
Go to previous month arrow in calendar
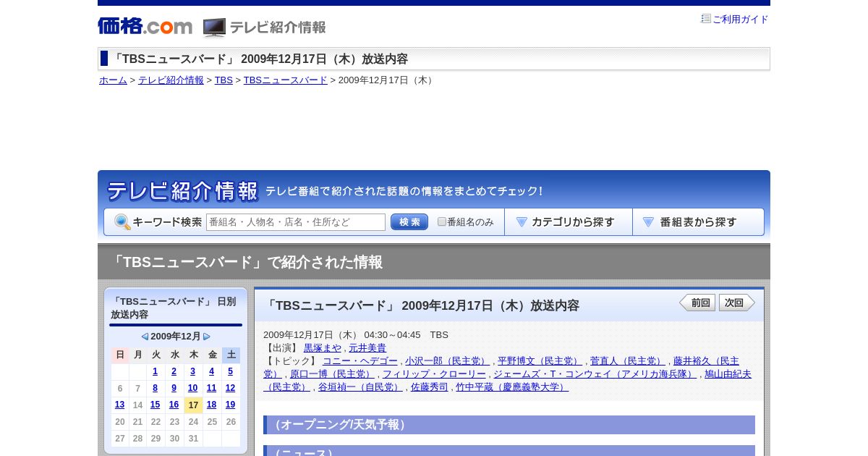pos(145,337)
